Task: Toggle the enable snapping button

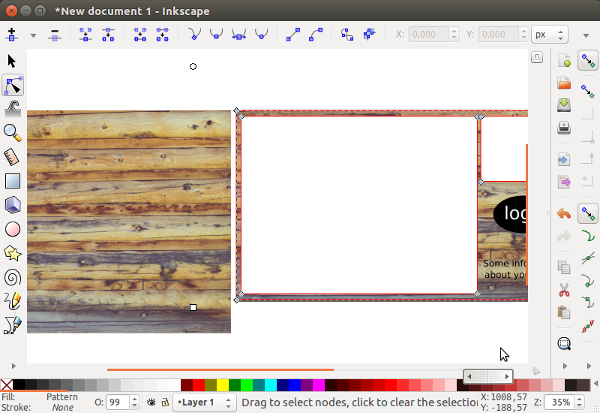Action: click(x=589, y=62)
